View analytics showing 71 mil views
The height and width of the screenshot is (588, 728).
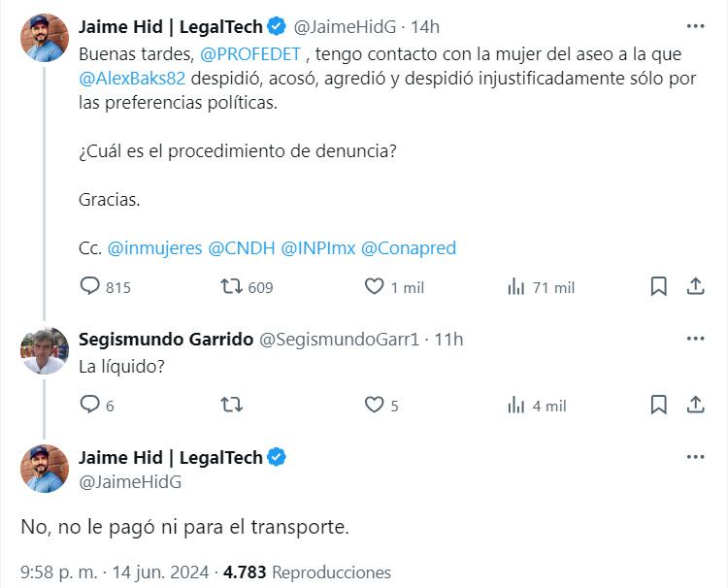[x=515, y=287]
